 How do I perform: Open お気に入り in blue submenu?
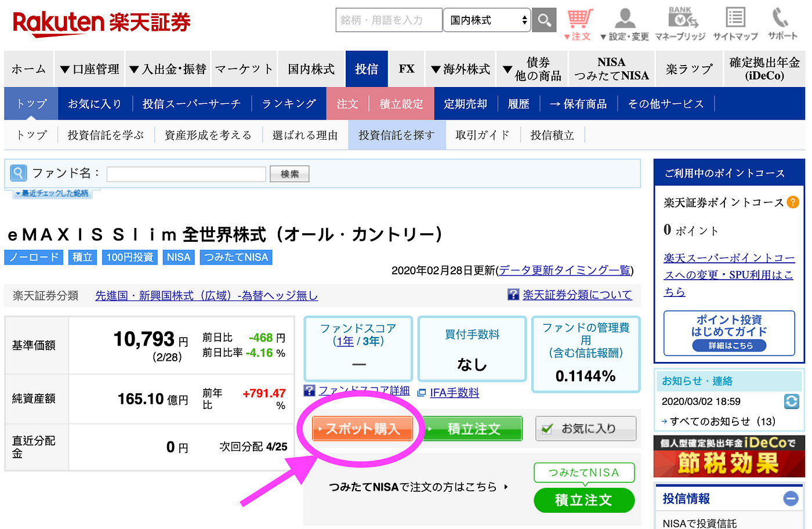(95, 104)
